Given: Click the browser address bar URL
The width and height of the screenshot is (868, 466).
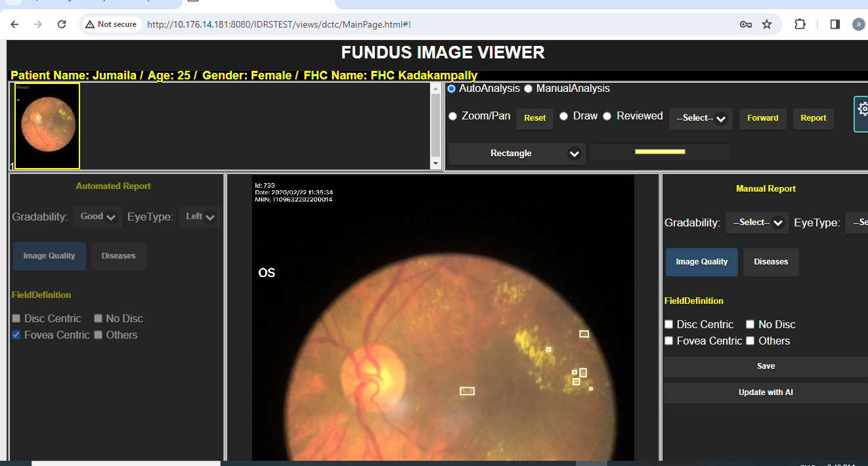Looking at the screenshot, I should pos(279,24).
